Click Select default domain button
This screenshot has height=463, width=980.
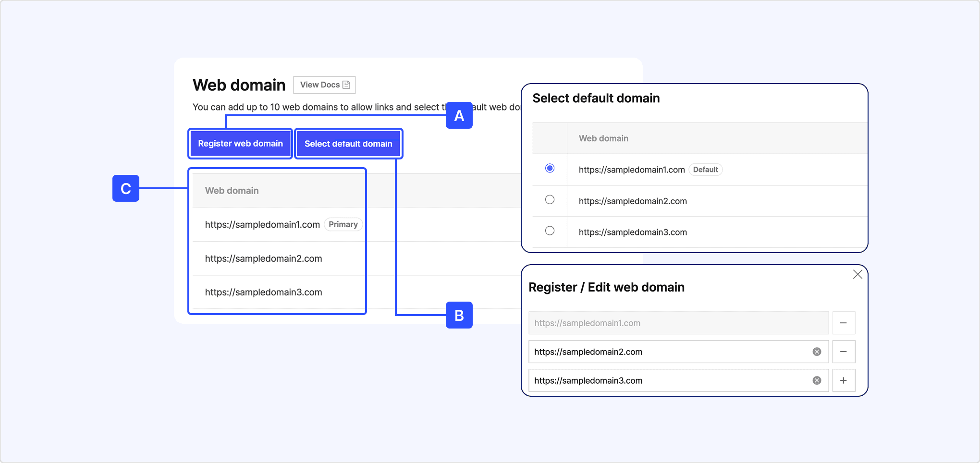[348, 144]
